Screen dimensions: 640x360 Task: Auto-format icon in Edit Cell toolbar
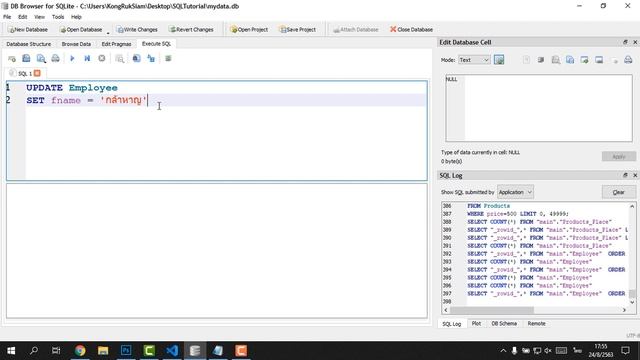(x=526, y=60)
